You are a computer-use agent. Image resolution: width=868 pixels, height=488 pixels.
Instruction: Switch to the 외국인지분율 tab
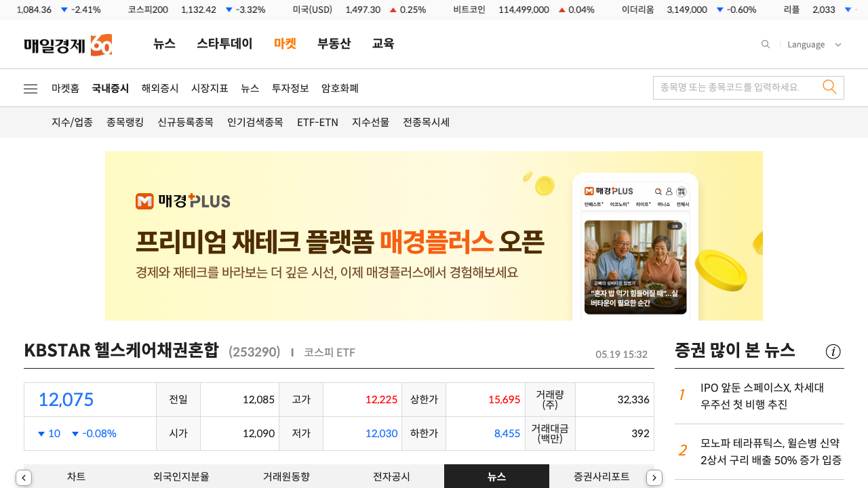(x=181, y=476)
